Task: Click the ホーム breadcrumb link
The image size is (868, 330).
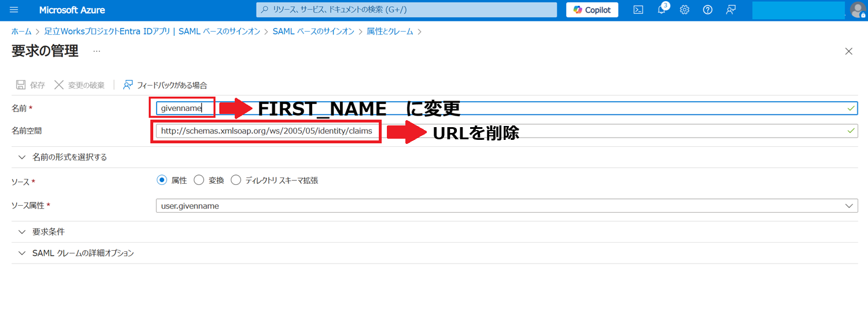Action: (x=21, y=31)
